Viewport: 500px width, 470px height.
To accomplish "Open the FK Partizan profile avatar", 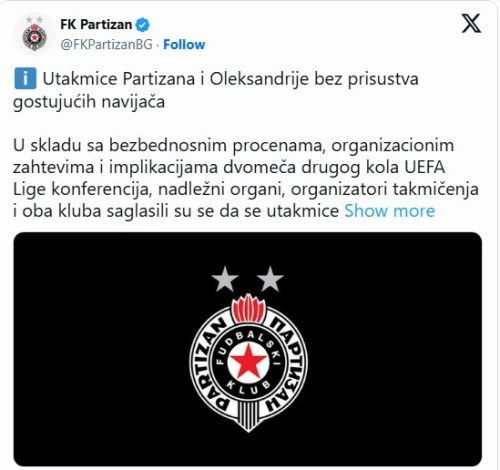I will coord(34,35).
